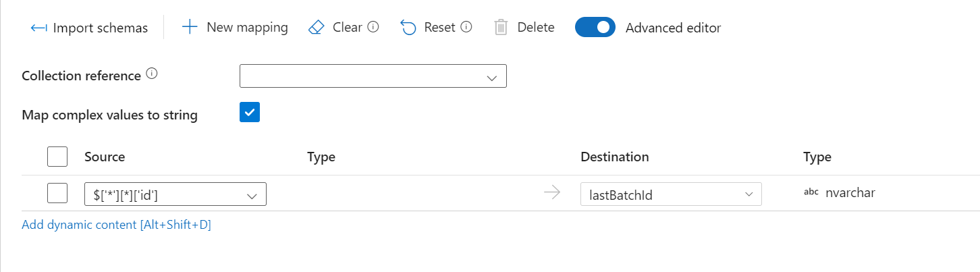Click the info icon beside Reset
This screenshot has width=980, height=272.
pyautogui.click(x=466, y=27)
